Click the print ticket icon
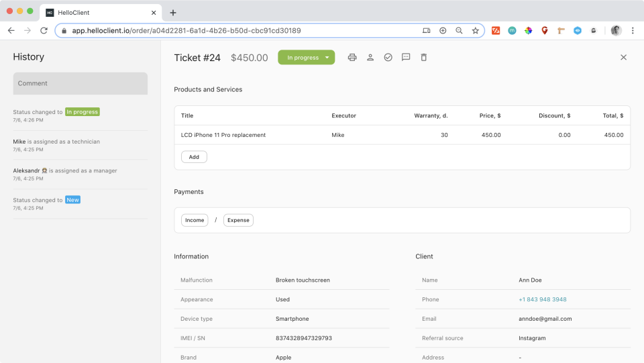This screenshot has height=363, width=644. pyautogui.click(x=352, y=58)
